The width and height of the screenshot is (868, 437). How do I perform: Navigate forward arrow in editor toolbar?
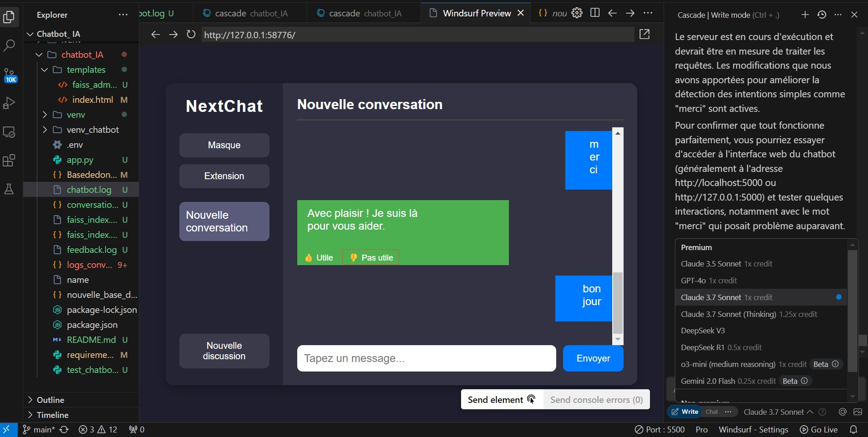coord(630,13)
